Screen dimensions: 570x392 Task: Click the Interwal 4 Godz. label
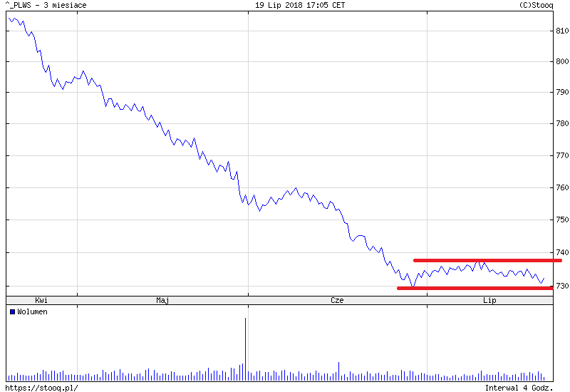coord(519,388)
